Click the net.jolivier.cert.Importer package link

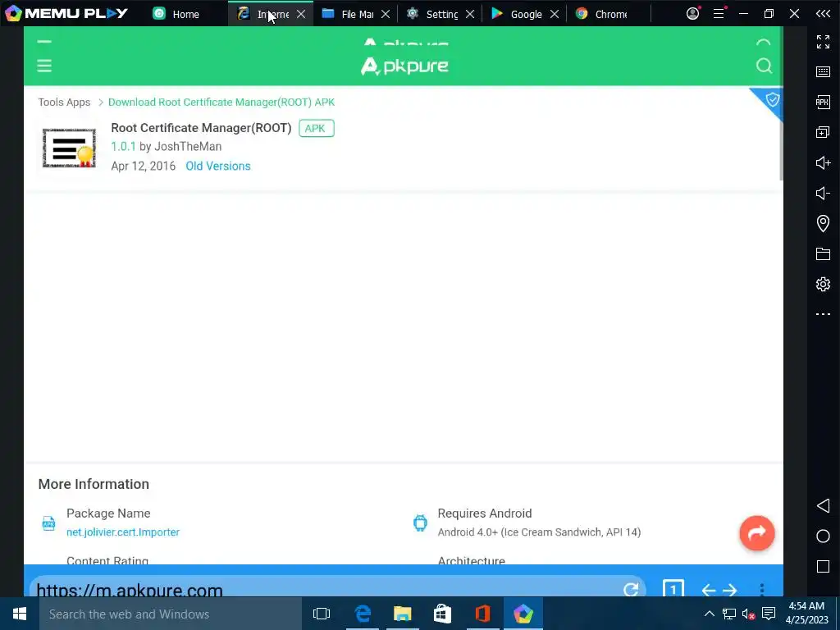[123, 532]
